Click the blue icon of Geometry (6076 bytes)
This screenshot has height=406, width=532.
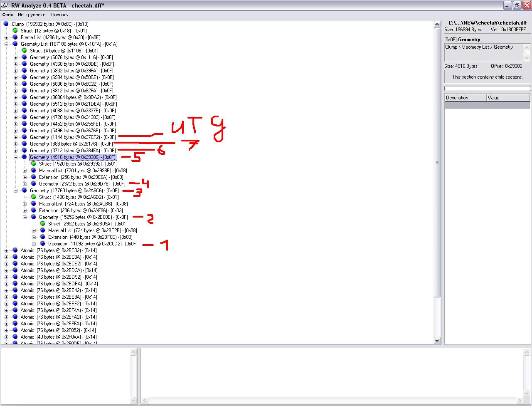[x=24, y=57]
